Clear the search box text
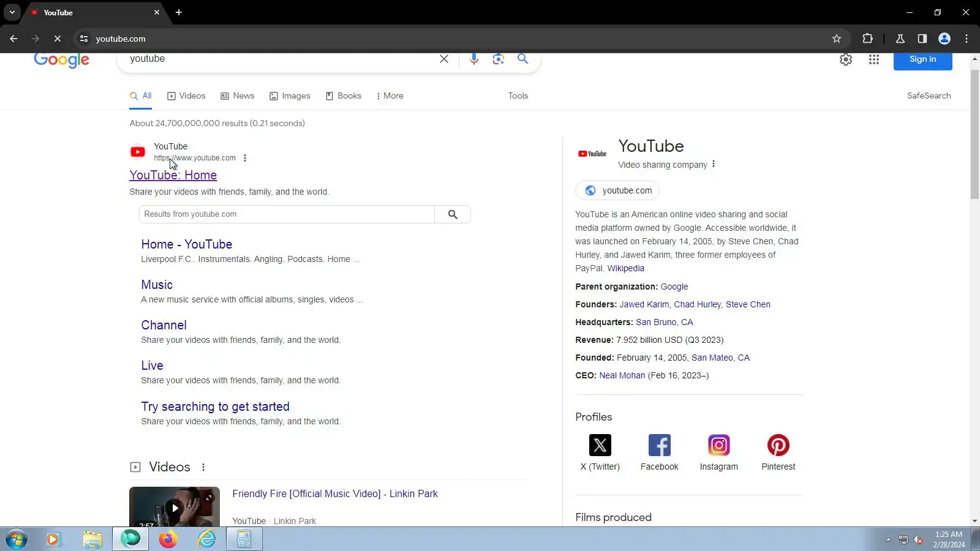Viewport: 980px width, 551px height. (x=444, y=59)
